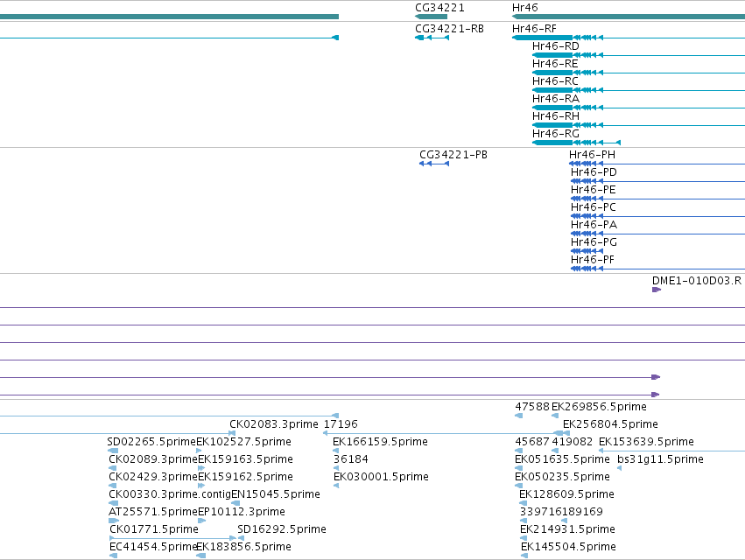The width and height of the screenshot is (745, 560).
Task: Select transcript CG34221-RB
Action: [449, 29]
